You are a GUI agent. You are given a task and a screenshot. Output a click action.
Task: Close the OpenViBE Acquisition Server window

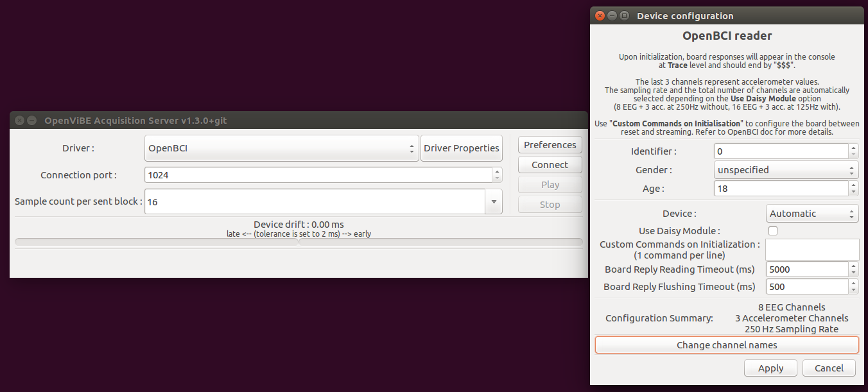(x=19, y=121)
